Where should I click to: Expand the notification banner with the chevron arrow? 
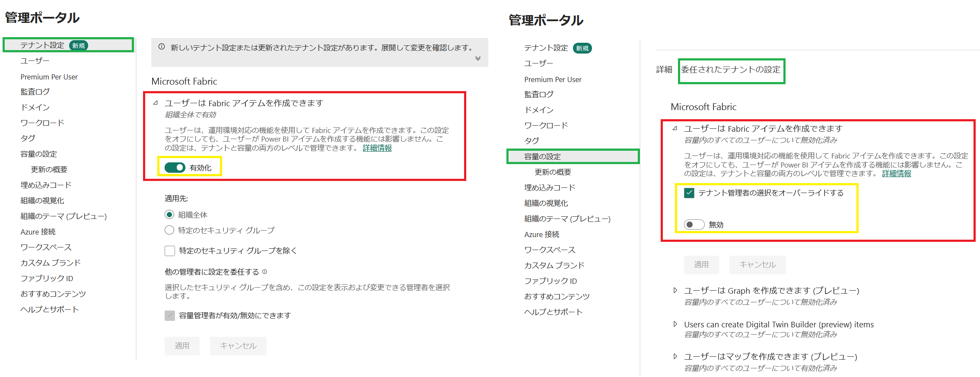point(478,59)
